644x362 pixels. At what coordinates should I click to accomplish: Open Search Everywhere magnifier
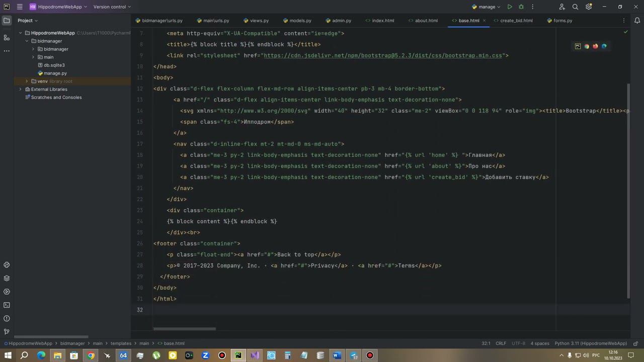click(576, 7)
